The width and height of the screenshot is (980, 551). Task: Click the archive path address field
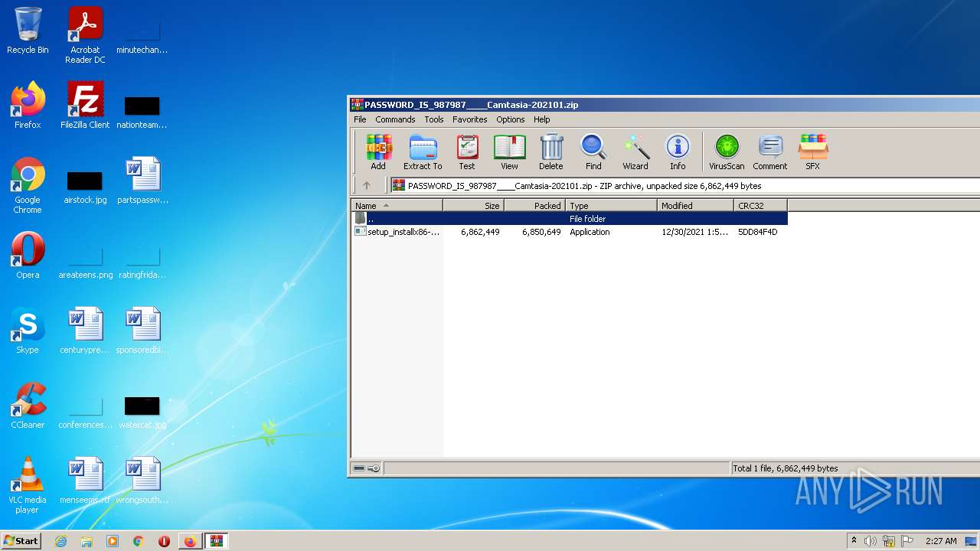pos(684,185)
